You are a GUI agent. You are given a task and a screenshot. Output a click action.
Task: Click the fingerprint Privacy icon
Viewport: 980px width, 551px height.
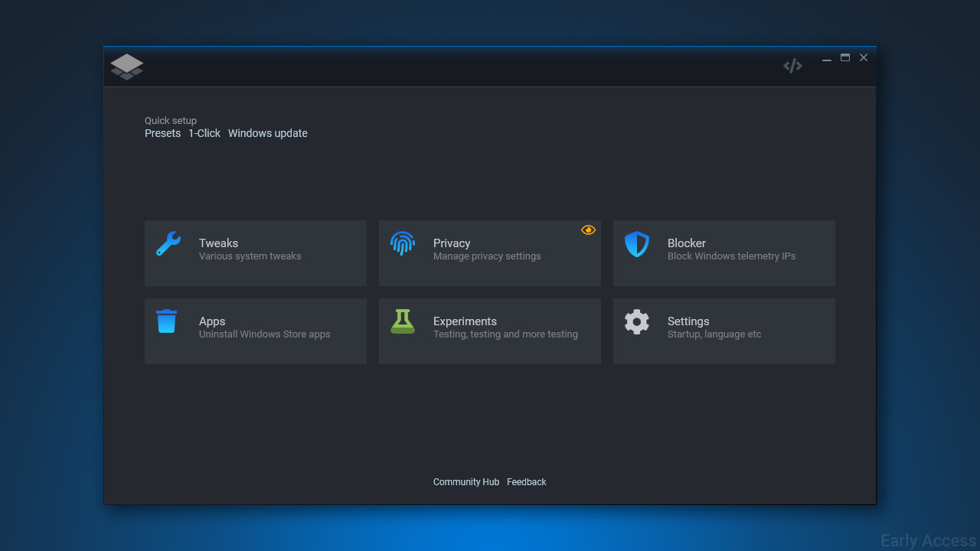(x=403, y=243)
